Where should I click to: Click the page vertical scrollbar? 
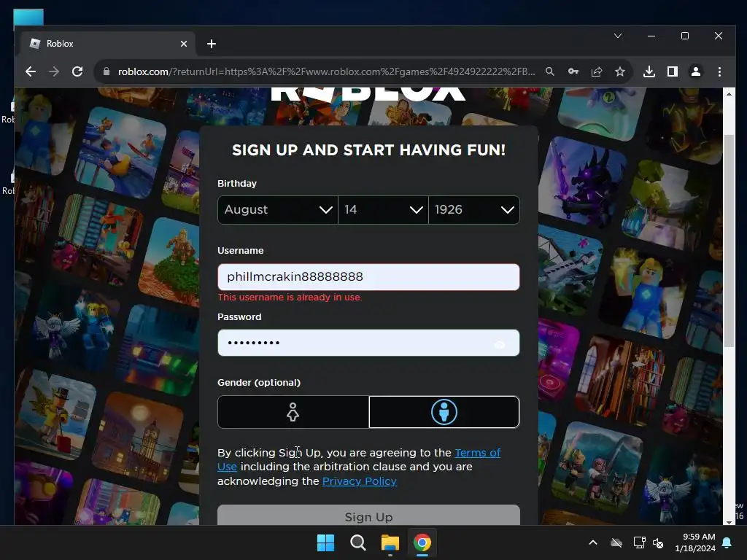(x=729, y=241)
